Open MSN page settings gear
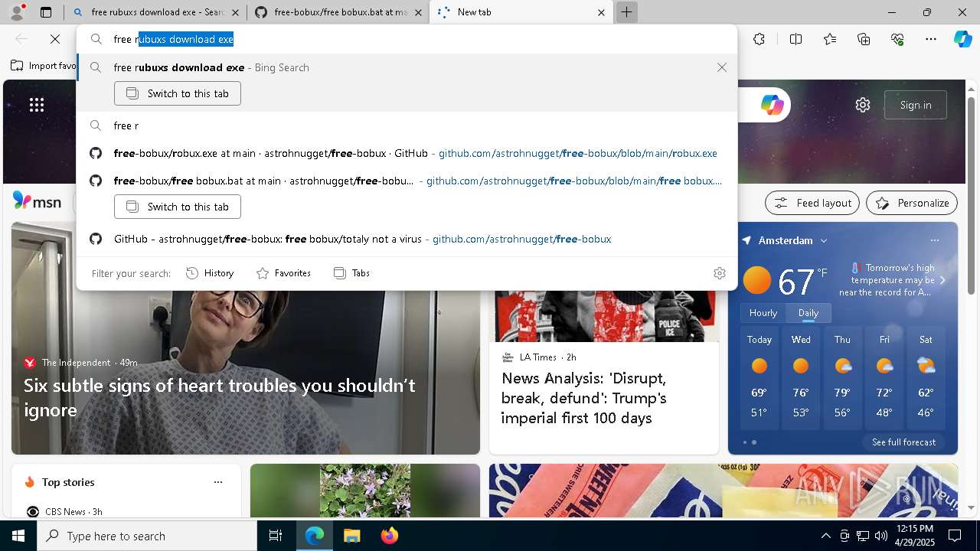The image size is (980, 551). point(863,105)
